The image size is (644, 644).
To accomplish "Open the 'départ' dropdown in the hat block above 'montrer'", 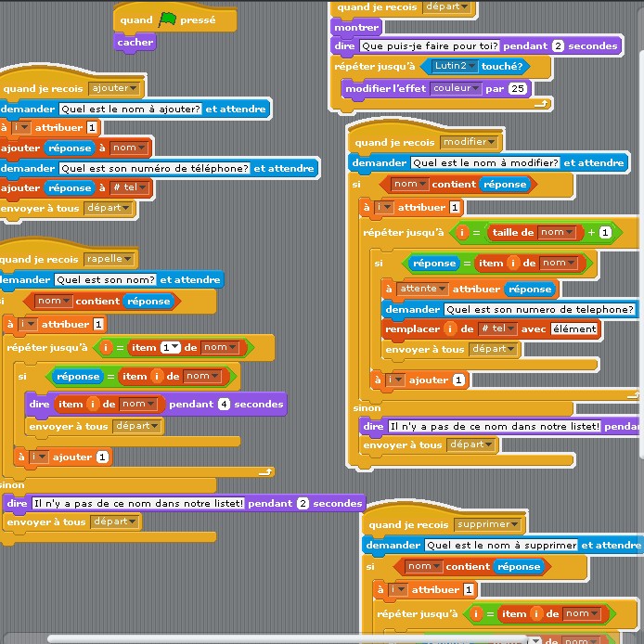I will click(x=446, y=6).
